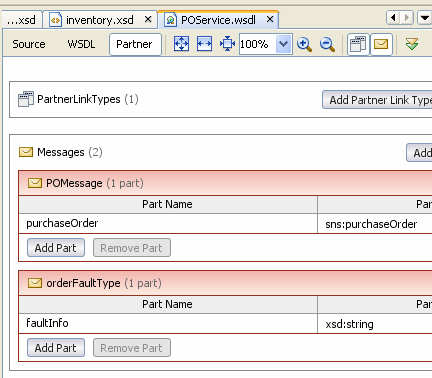Viewport: 432px width, 378px height.
Task: Click the Messages (2) heading
Action: tap(70, 152)
